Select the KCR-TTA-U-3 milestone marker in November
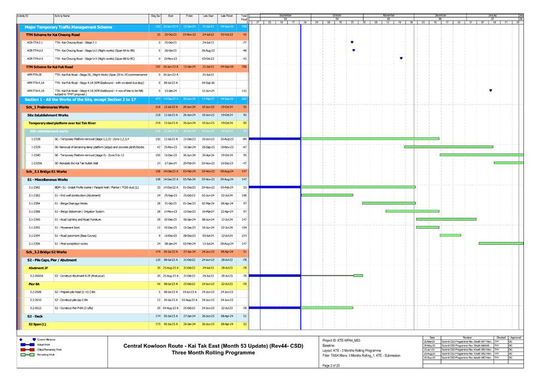 (x=401, y=58)
